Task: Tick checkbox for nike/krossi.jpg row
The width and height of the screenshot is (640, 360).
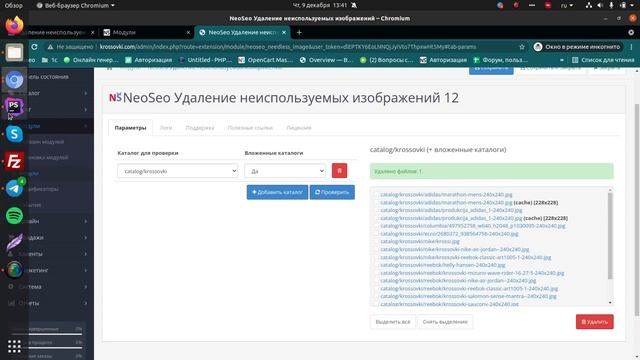Action: pyautogui.click(x=376, y=242)
